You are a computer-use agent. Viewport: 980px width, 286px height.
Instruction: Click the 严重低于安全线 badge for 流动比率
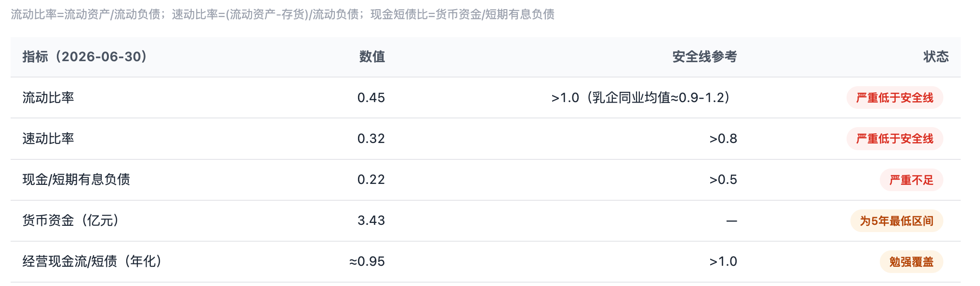click(x=895, y=98)
